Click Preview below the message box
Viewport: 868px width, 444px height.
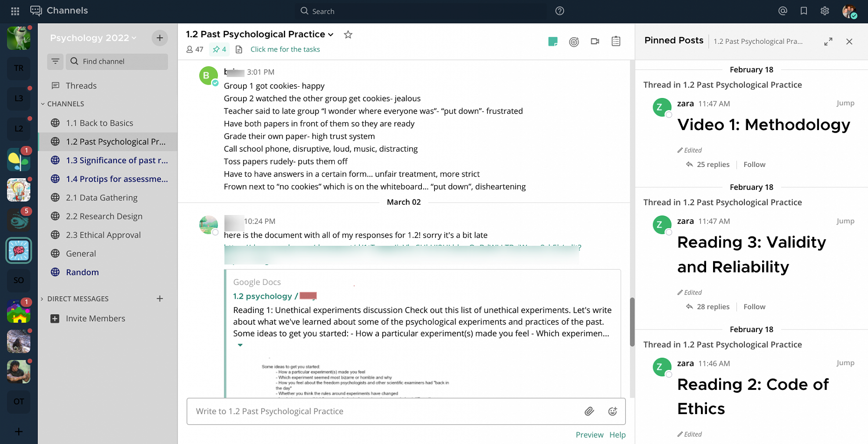589,435
